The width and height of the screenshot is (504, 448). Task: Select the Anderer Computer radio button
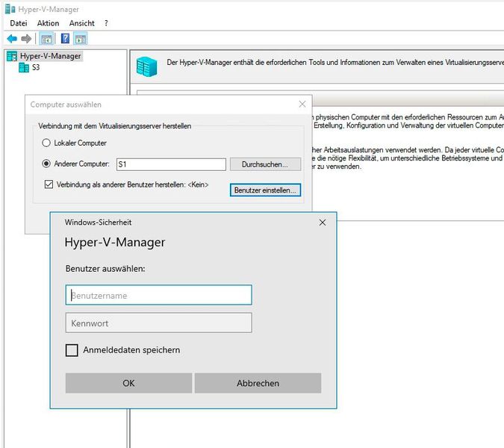tap(46, 164)
